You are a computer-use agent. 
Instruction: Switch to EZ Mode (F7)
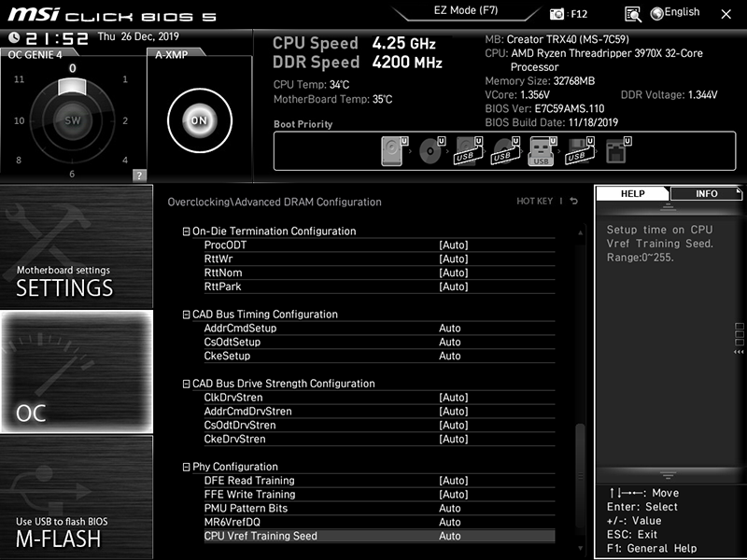(466, 10)
